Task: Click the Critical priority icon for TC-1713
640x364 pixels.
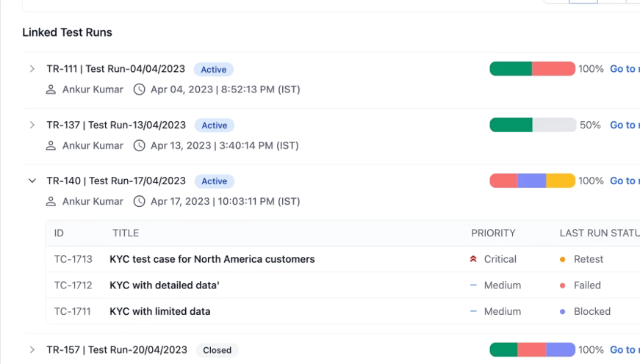Action: click(473, 259)
